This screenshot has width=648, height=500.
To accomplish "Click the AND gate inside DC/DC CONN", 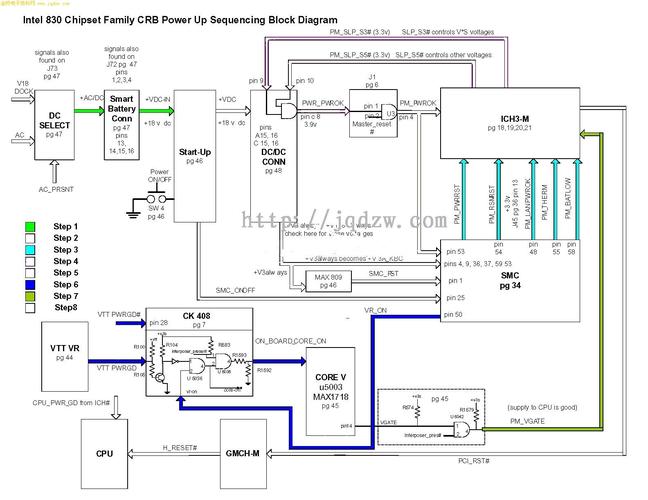I will [x=288, y=111].
